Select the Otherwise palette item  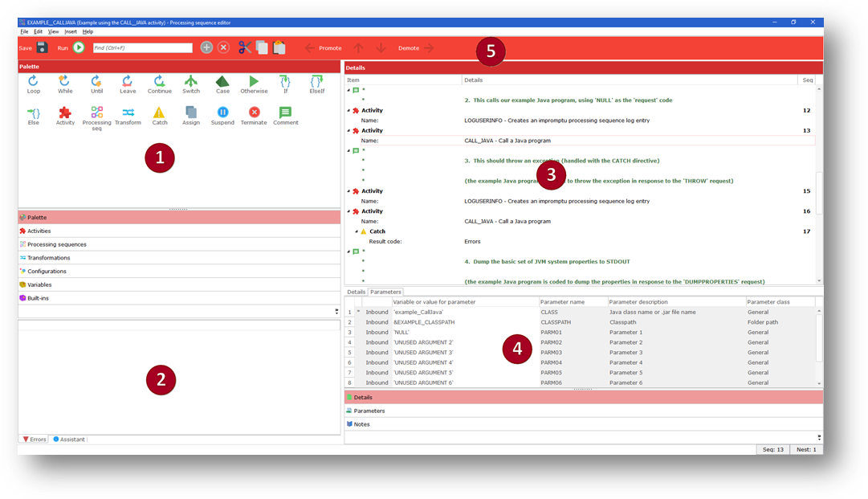coord(254,84)
